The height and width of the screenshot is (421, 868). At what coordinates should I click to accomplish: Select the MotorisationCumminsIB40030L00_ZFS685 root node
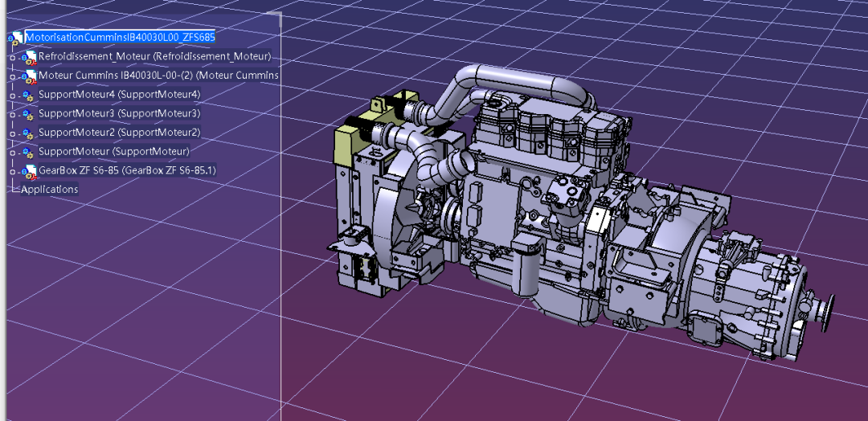tap(120, 37)
